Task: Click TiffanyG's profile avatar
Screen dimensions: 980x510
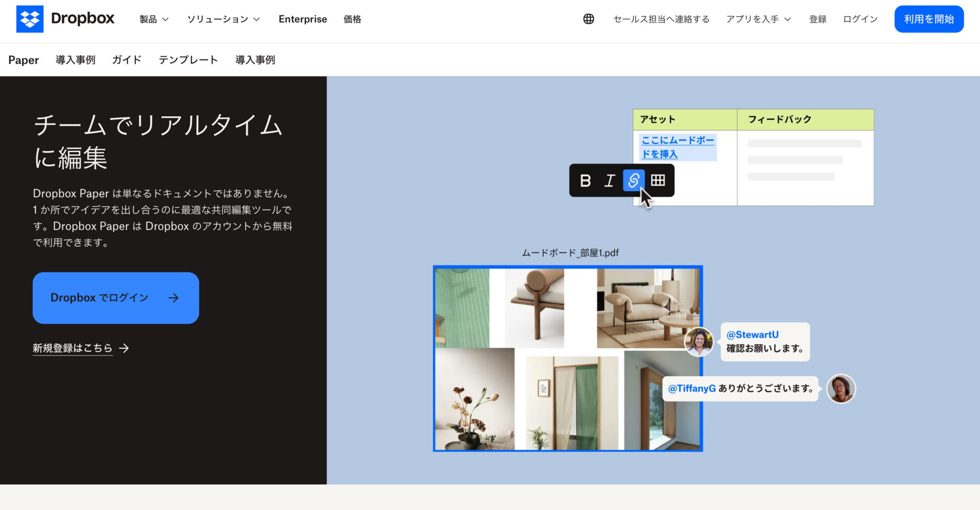Action: [841, 388]
